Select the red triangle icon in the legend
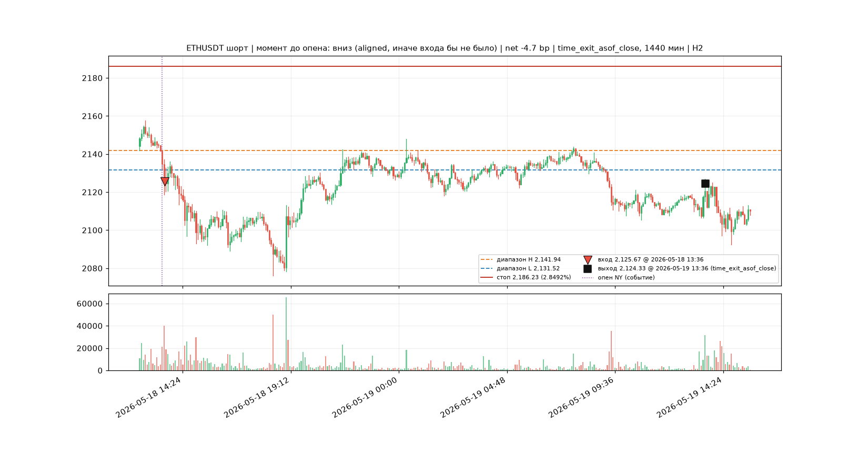 pyautogui.click(x=588, y=260)
